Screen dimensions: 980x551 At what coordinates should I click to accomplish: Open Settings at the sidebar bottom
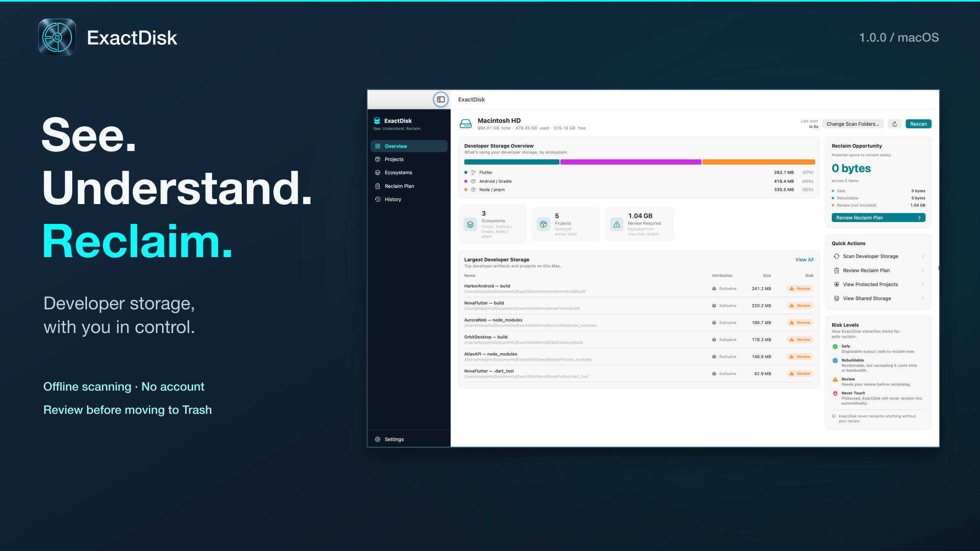(x=409, y=439)
